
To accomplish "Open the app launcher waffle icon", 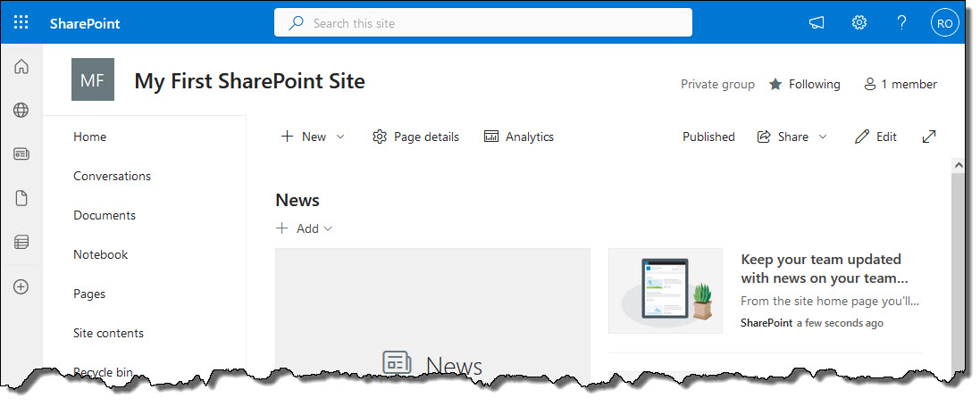I will (21, 23).
